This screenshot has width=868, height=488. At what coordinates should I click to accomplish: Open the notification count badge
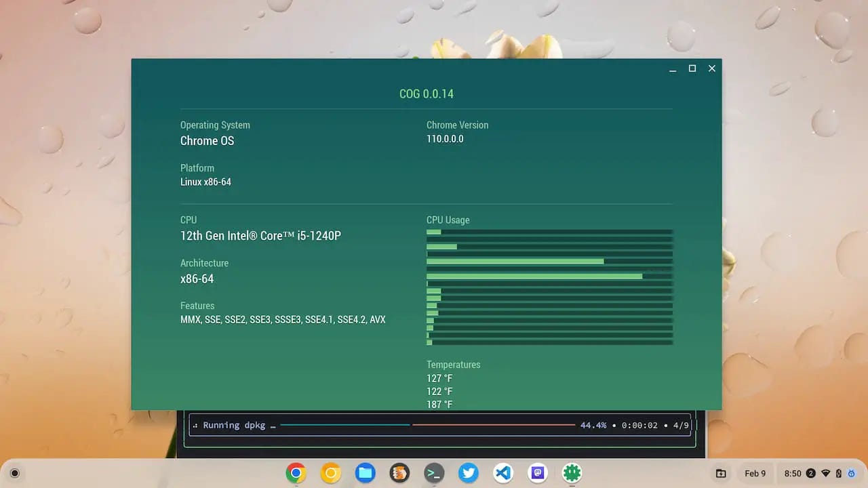click(x=810, y=473)
